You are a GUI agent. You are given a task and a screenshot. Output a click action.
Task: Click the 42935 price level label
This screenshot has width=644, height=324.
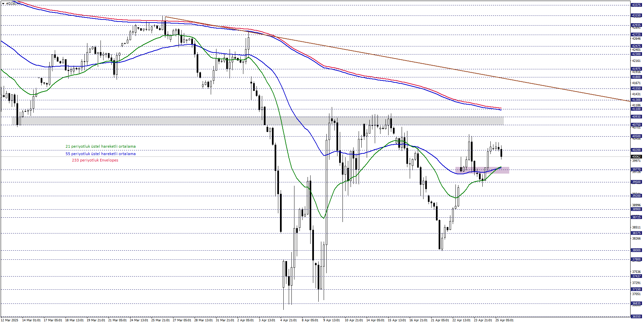[637, 25]
